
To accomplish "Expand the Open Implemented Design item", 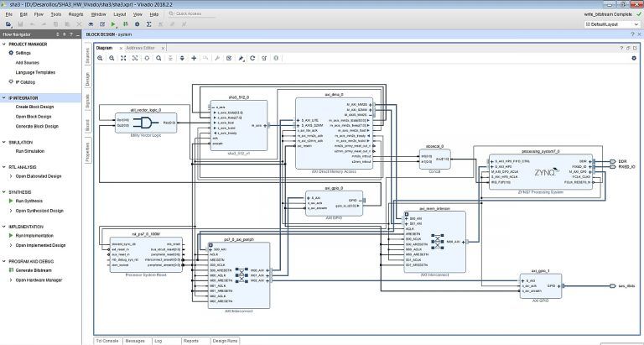I will 11,245.
